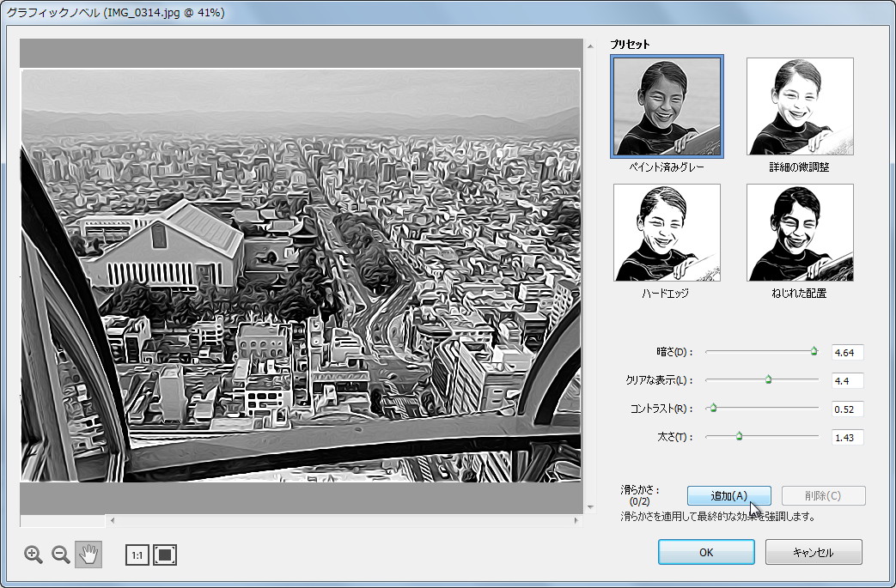896x588 pixels.
Task: Click the preview horizontal scrollbar left arrow
Action: [x=113, y=520]
